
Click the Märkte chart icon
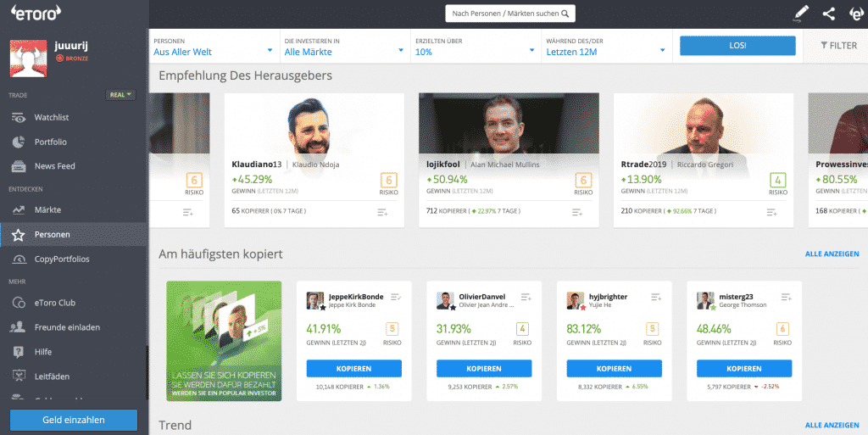tap(19, 209)
